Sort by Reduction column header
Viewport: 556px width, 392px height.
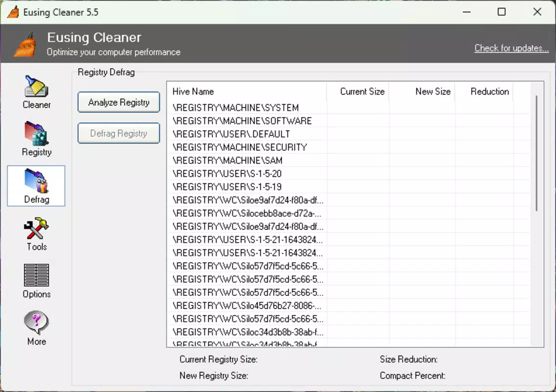[484, 92]
